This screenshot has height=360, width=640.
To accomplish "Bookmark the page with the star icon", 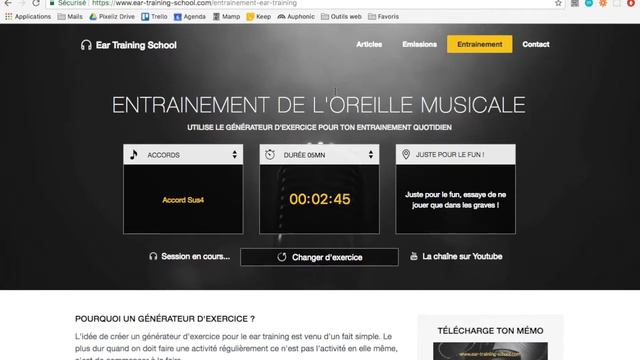I will point(558,3).
